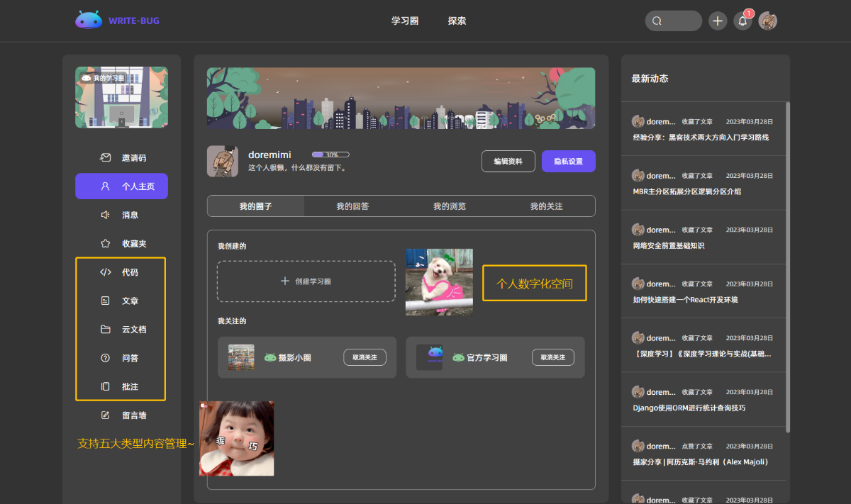Image resolution: width=851 pixels, height=504 pixels.
Task: Click 创建学习圈 dashed box
Action: pyautogui.click(x=306, y=281)
